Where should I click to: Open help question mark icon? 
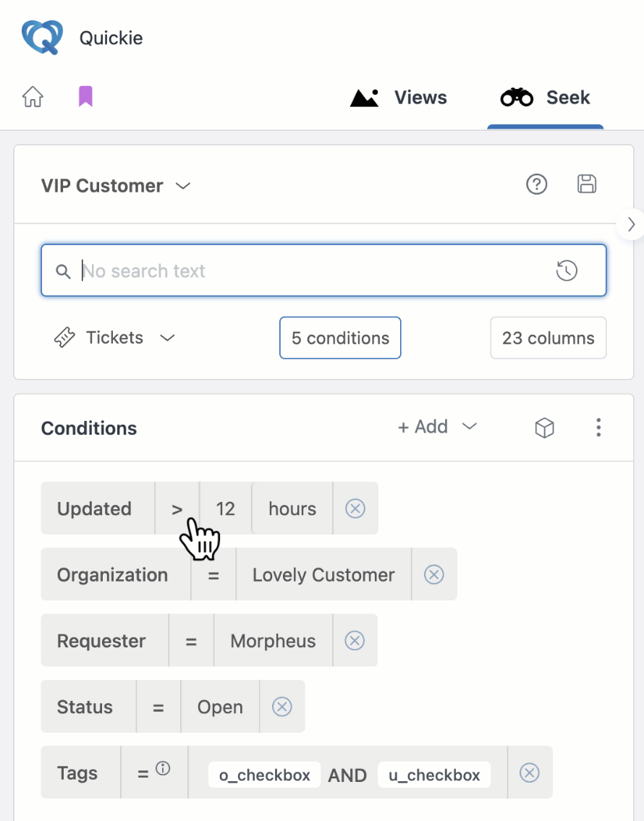click(x=536, y=184)
